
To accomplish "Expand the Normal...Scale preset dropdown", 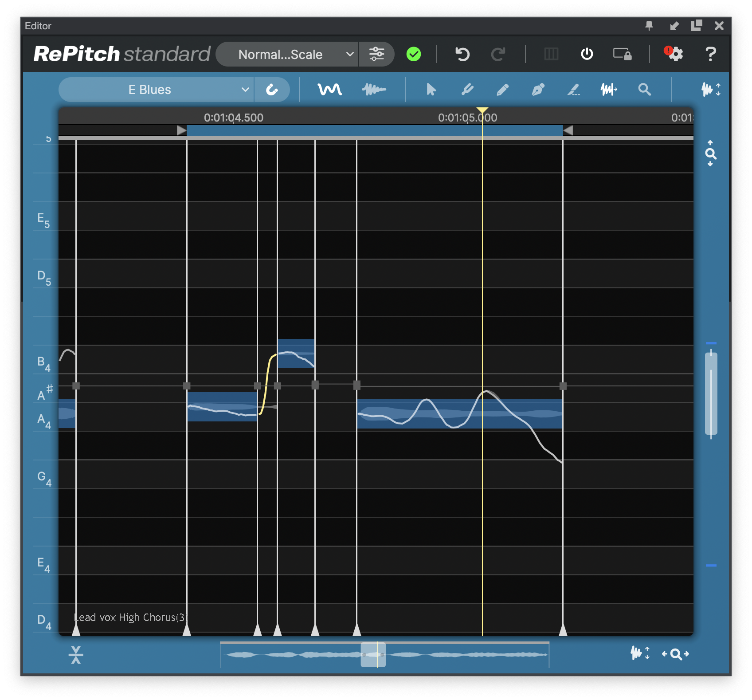I will (x=280, y=54).
